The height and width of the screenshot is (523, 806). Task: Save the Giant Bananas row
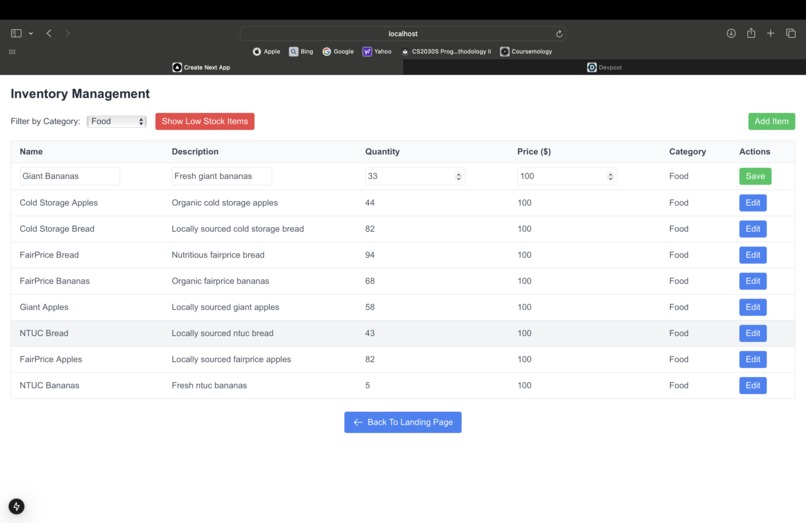click(755, 176)
